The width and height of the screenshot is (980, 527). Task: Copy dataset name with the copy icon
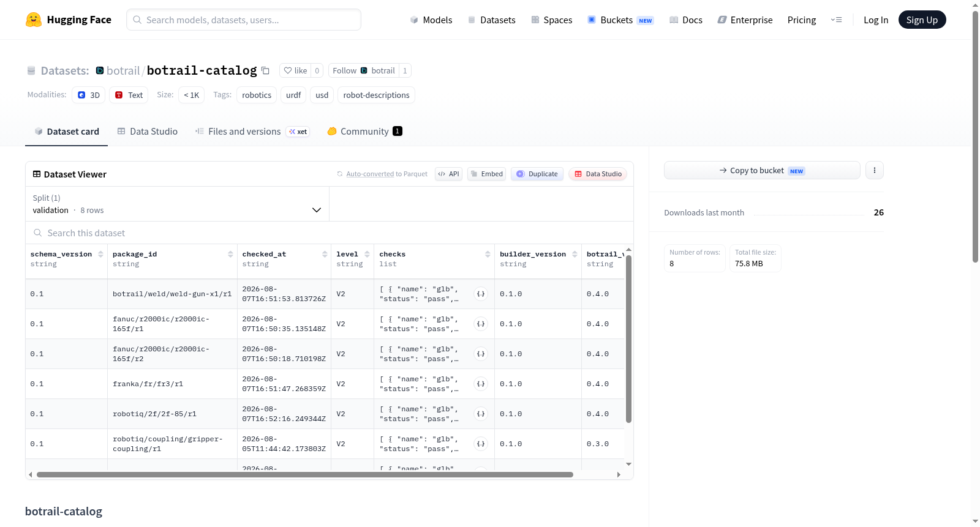point(265,70)
